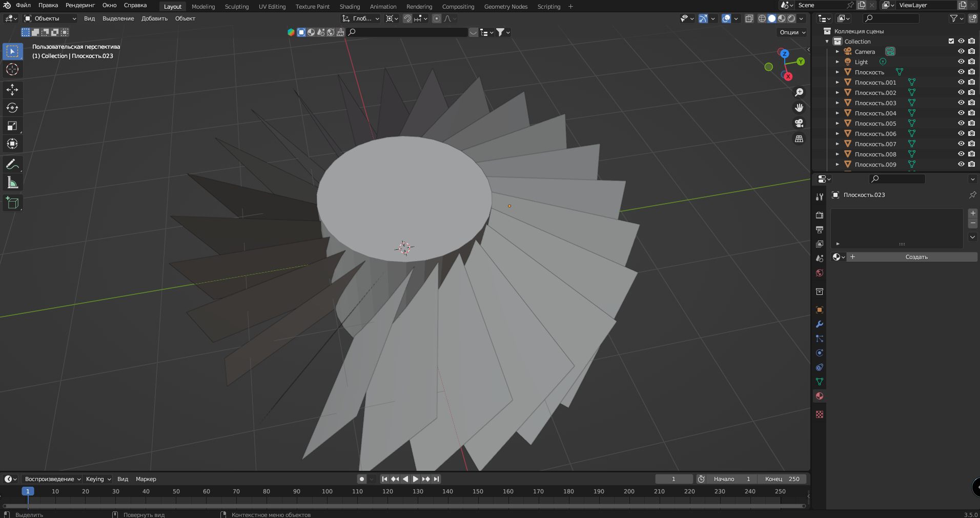The height and width of the screenshot is (518, 980).
Task: Open the object mode dropdown Объекты
Action: coord(50,18)
